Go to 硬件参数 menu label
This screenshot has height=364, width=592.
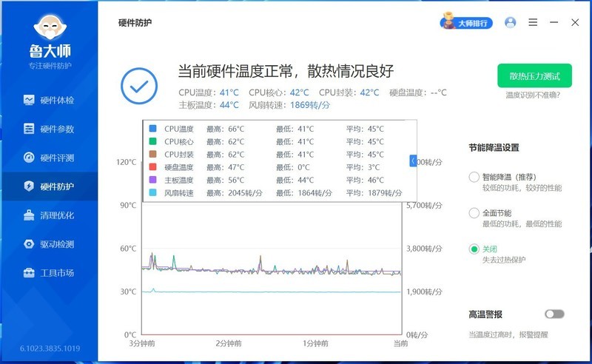tap(57, 129)
